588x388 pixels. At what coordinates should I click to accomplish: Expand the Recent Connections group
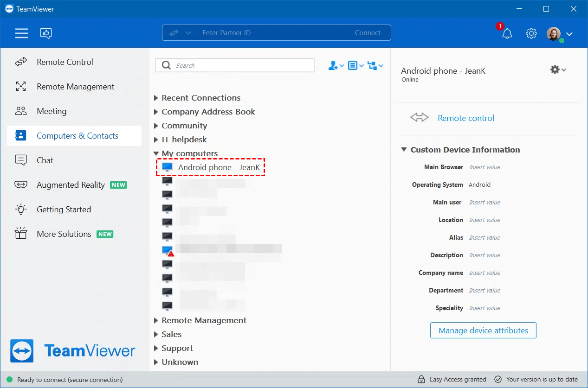pos(156,98)
